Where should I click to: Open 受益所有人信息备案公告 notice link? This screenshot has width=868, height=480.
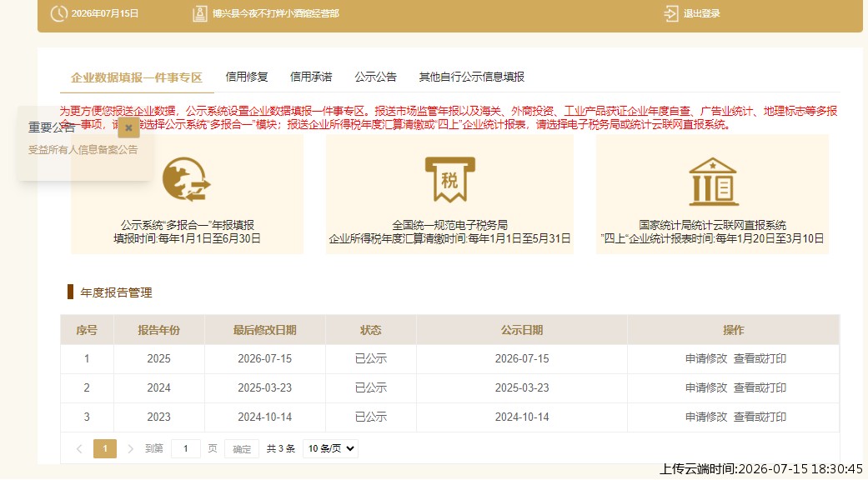(x=83, y=150)
